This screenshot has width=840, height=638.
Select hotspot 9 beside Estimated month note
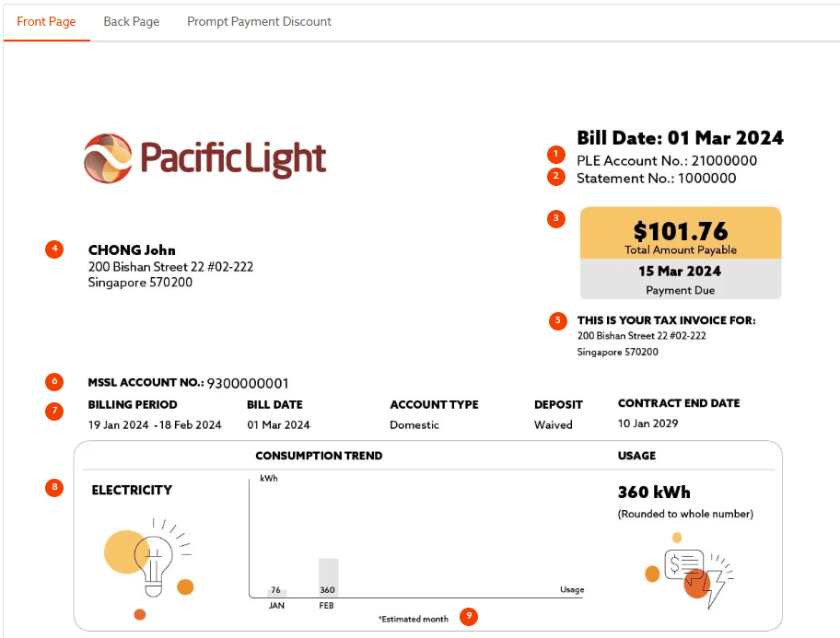coord(469,616)
